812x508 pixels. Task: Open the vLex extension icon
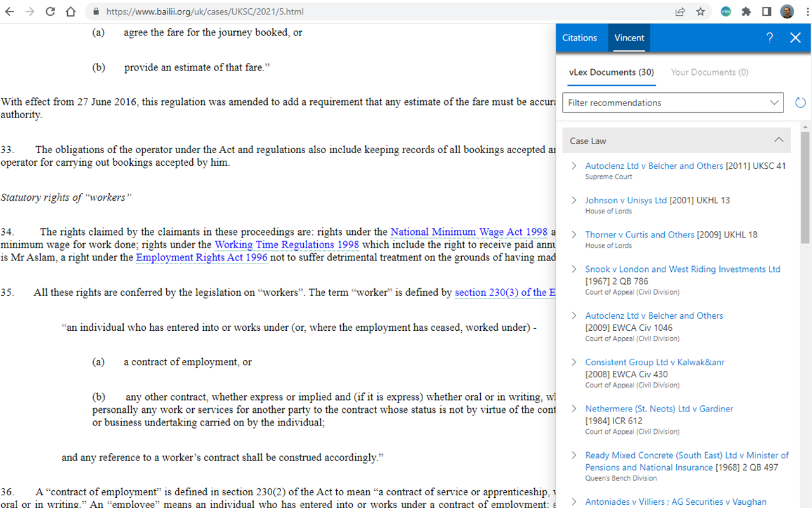click(726, 11)
